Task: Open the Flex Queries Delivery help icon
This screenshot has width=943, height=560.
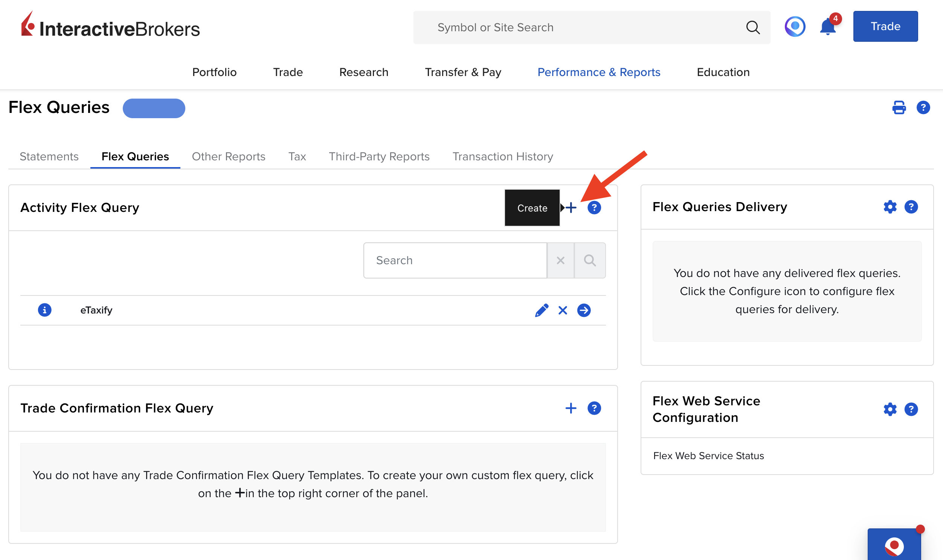Action: click(911, 207)
